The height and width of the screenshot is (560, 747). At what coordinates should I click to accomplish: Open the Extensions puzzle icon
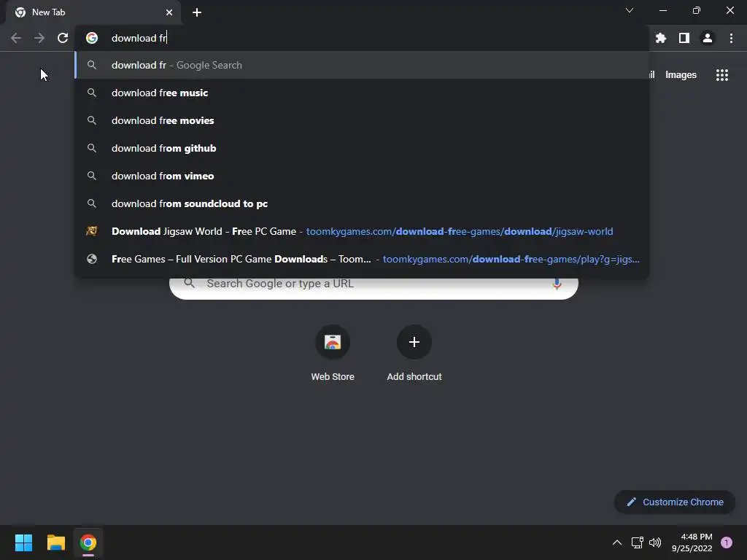point(661,38)
